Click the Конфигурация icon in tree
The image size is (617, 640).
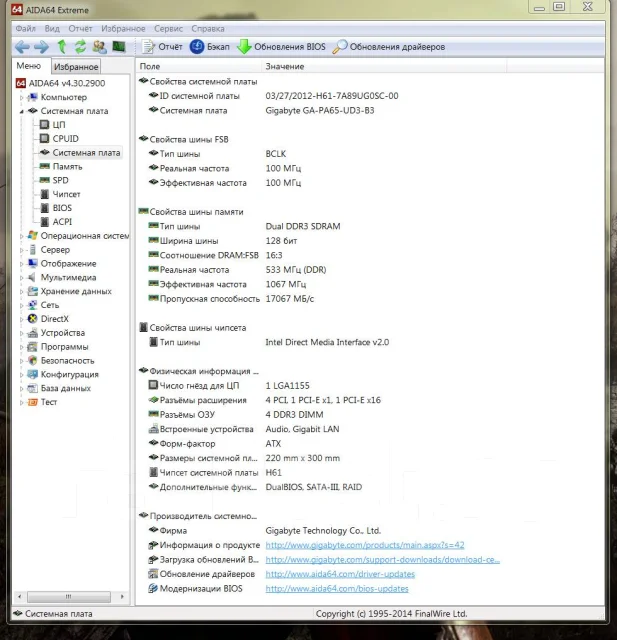point(32,375)
